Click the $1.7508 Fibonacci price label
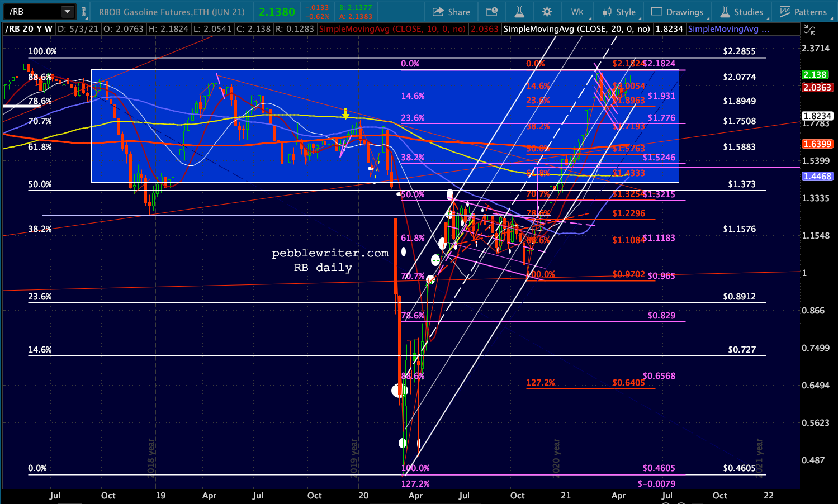The height and width of the screenshot is (504, 838). click(739, 121)
